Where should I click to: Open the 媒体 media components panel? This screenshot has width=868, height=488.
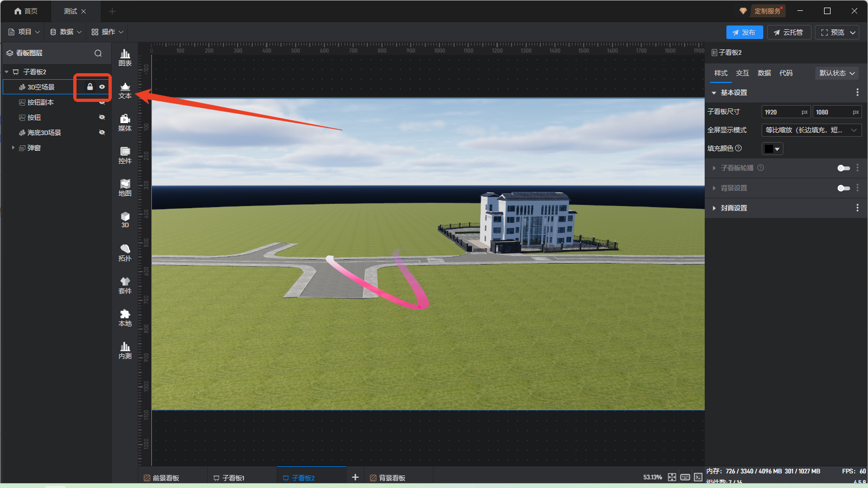click(125, 123)
